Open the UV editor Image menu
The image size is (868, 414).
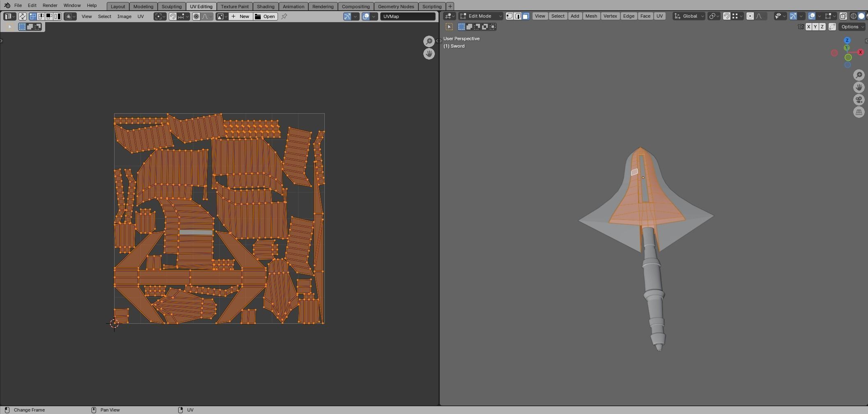click(x=124, y=16)
